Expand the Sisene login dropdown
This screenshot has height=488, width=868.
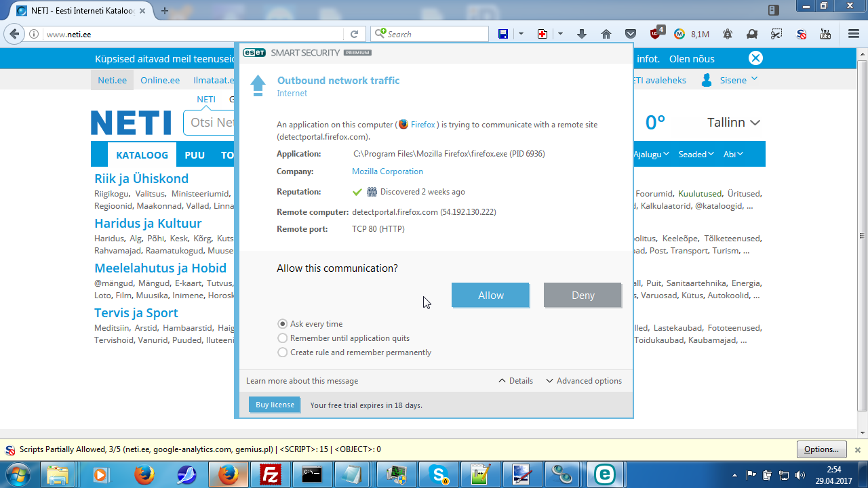pyautogui.click(x=754, y=79)
